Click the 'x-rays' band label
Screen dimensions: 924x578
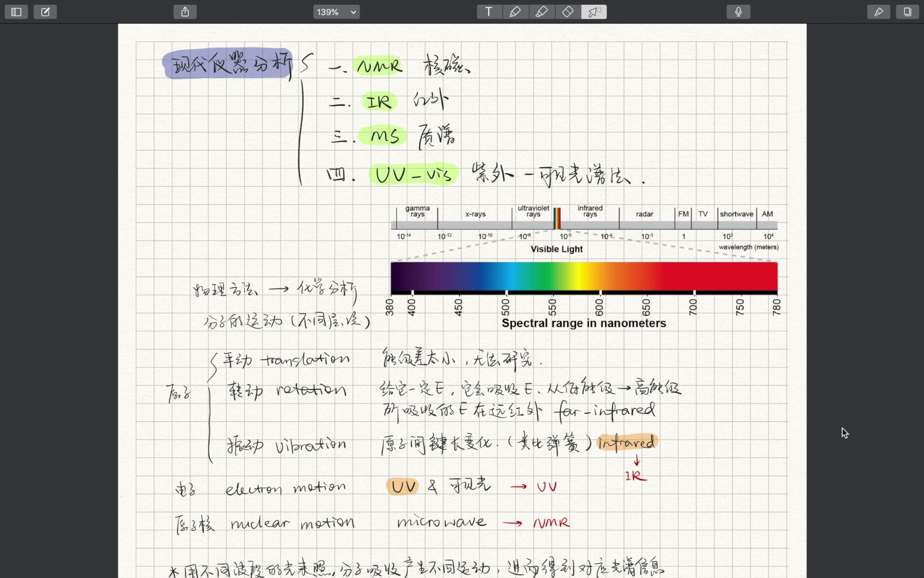pos(475,214)
